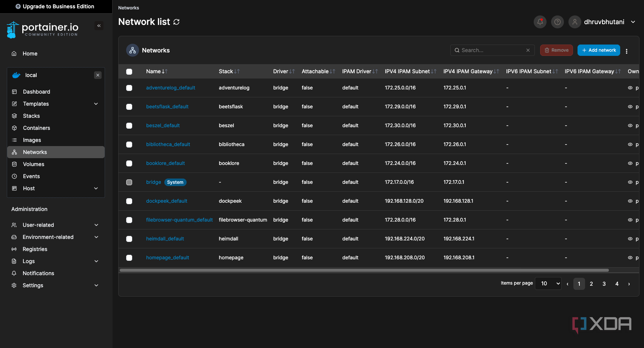Open the Volumes menu item
Image resolution: width=644 pixels, height=348 pixels.
click(x=56, y=164)
